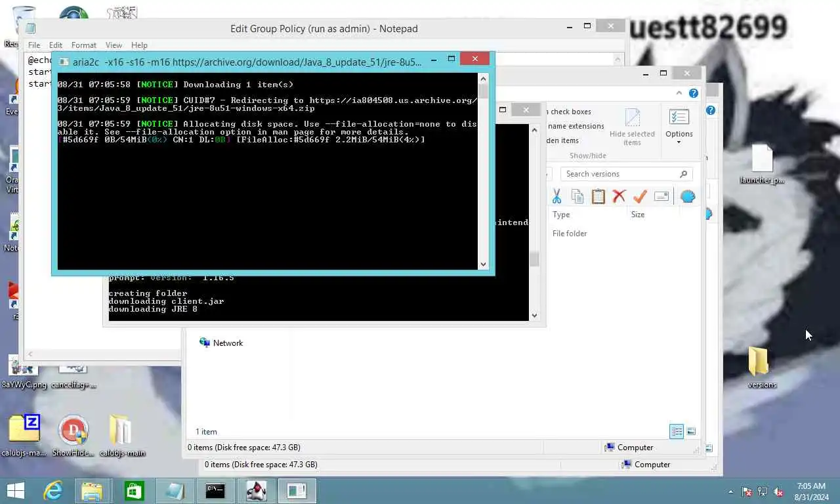This screenshot has height=504, width=840.
Task: Click the Search versions input box
Action: (x=621, y=174)
